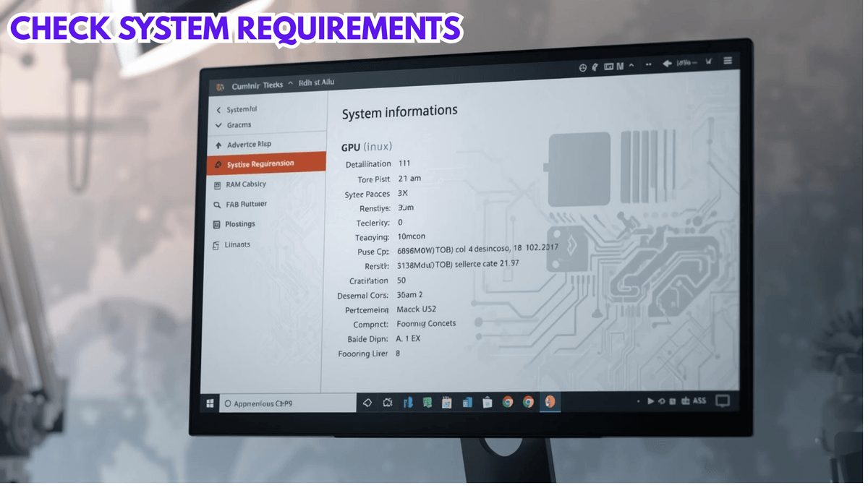Click the up arrow icon beside Advertce Rlsp

pyautogui.click(x=218, y=145)
